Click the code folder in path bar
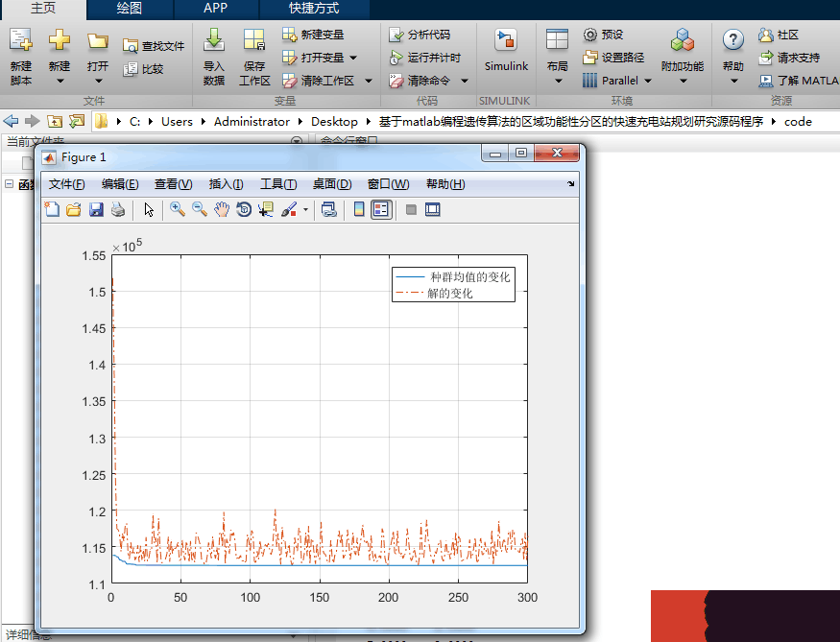This screenshot has width=840, height=642. tap(798, 122)
